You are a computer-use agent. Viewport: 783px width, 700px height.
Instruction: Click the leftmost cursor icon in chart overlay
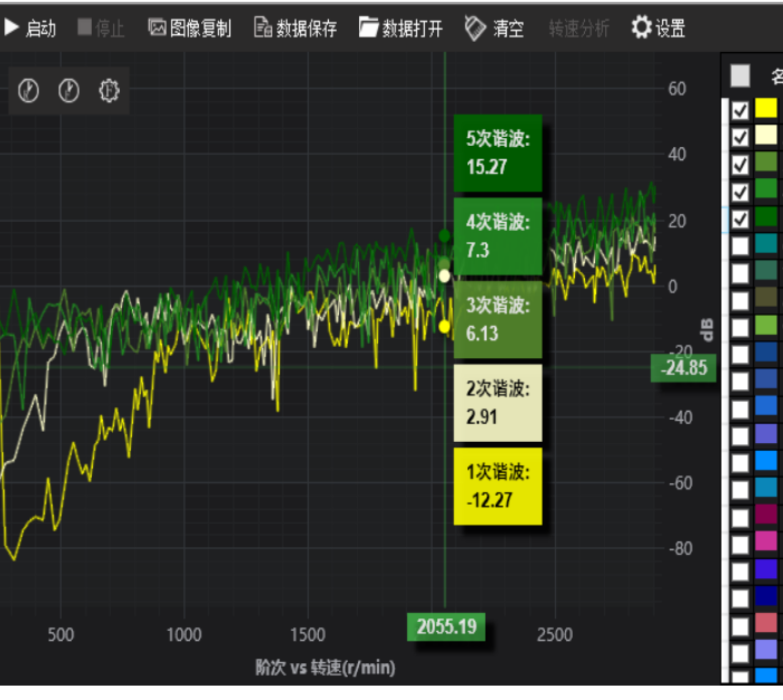(x=28, y=91)
